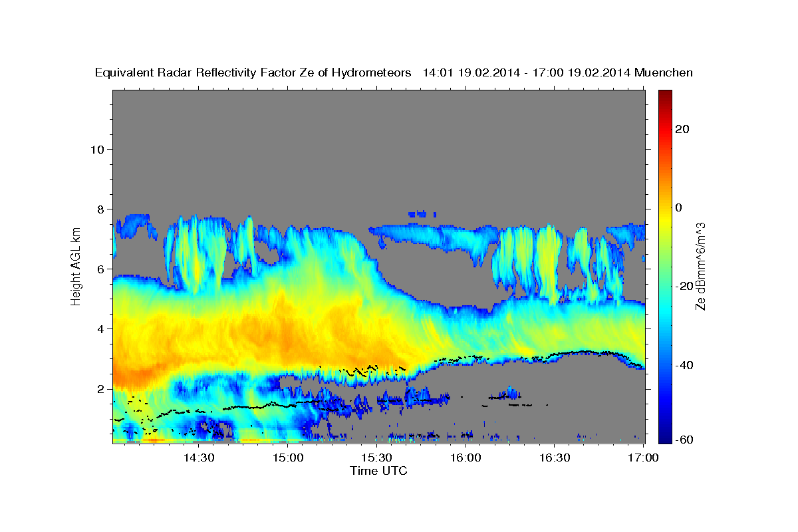Screen dimensions: 798x532
Task: Click the "Ze dBmm^6/m^3" colorbar label
Action: coord(700,266)
